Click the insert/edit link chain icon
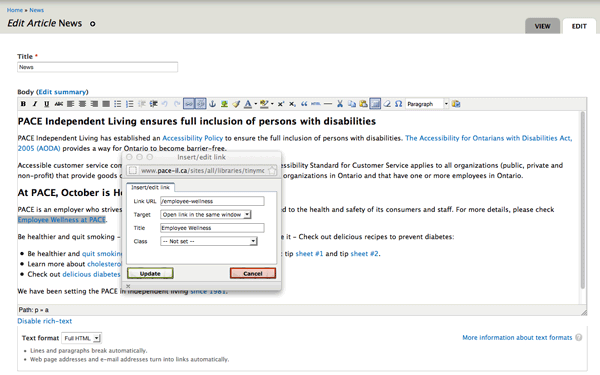600x375 pixels. 189,104
